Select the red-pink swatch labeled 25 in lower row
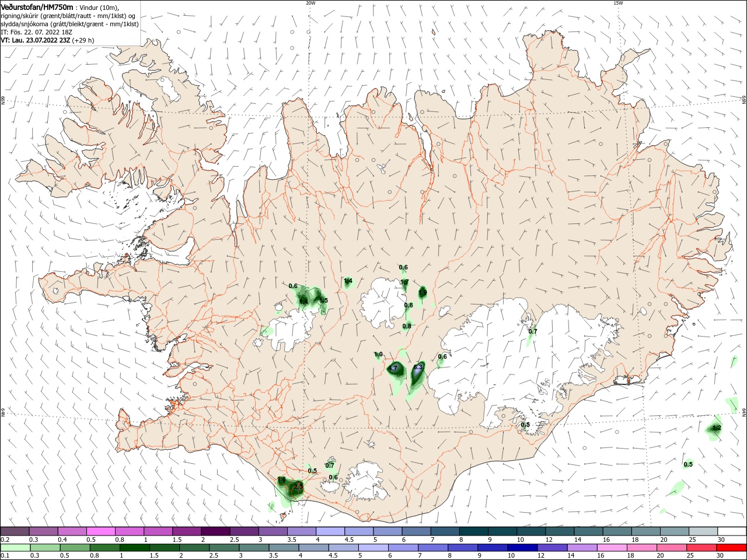747x560 pixels. pyautogui.click(x=702, y=548)
